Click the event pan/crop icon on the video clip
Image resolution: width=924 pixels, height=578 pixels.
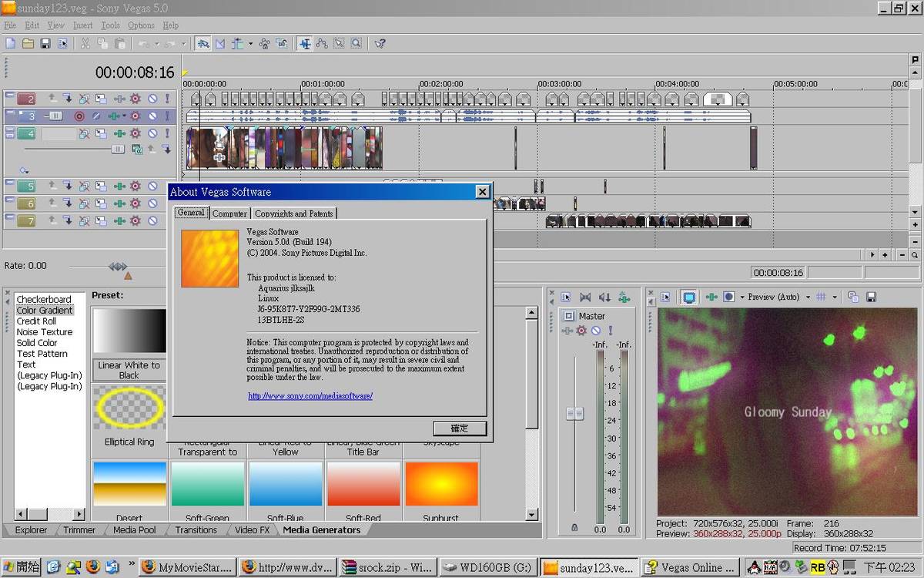coord(219,145)
